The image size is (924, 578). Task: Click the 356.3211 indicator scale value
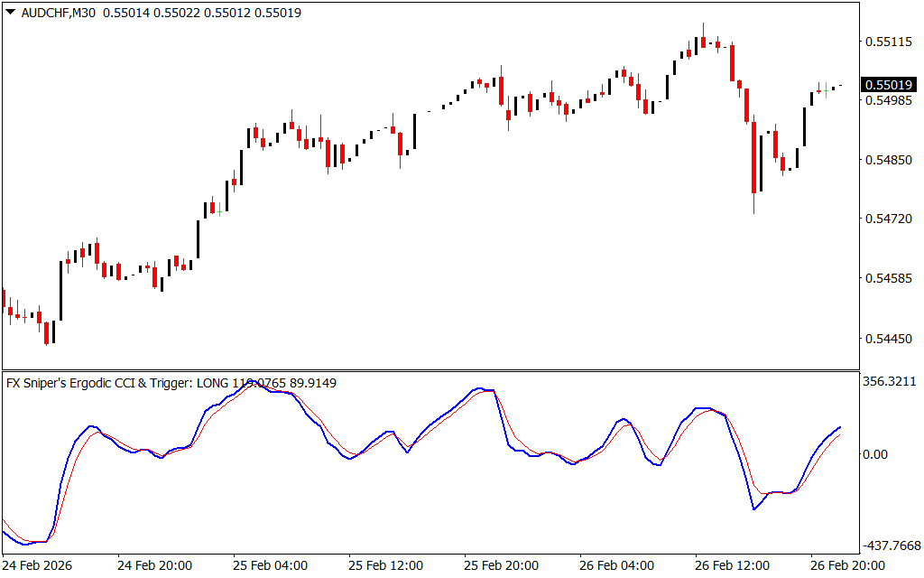(890, 382)
